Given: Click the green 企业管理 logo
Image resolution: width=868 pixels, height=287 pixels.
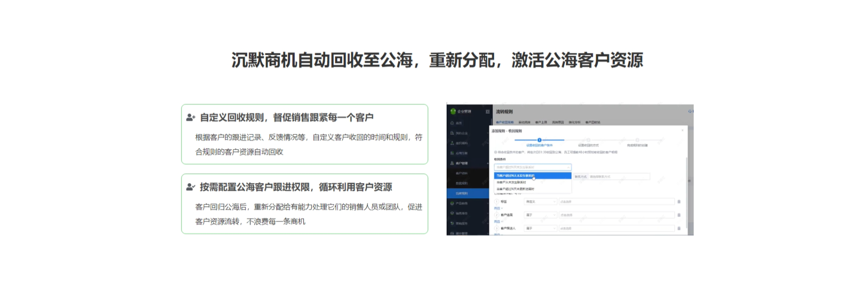Looking at the screenshot, I should coord(453,112).
